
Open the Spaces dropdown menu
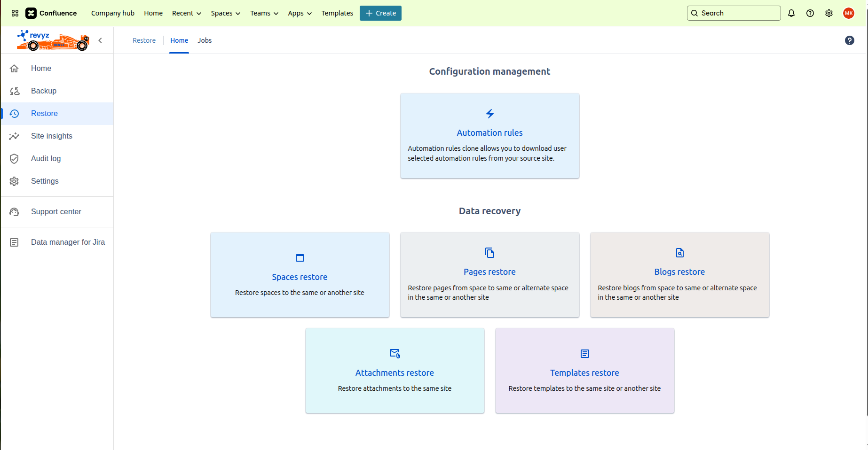tap(225, 13)
